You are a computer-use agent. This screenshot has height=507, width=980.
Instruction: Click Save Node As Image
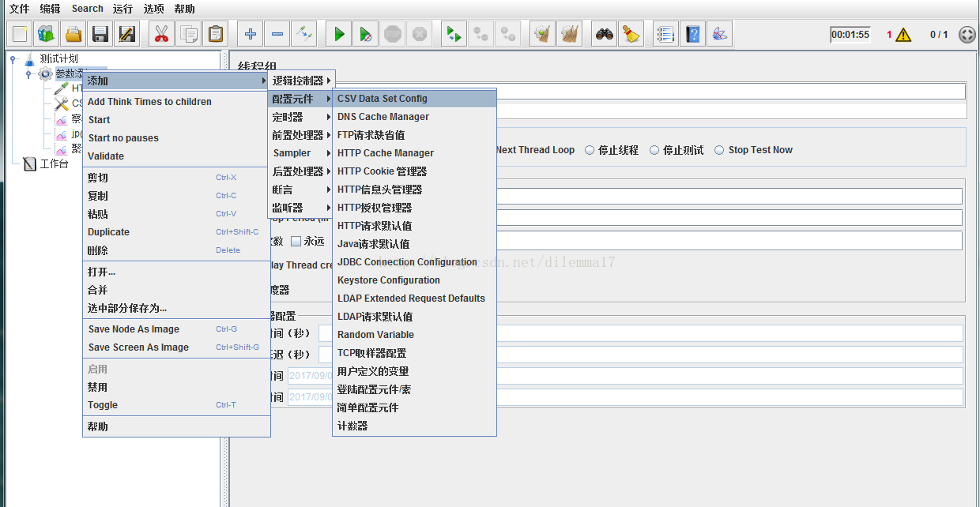tap(177, 329)
